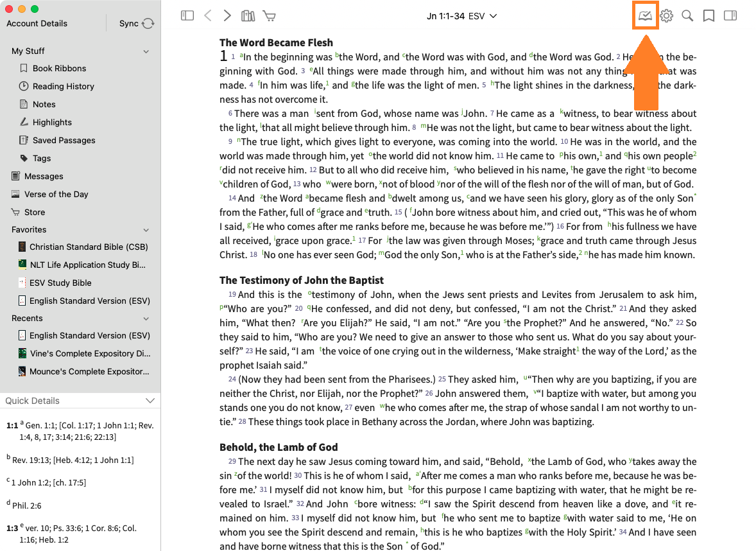Collapse the Quick Details panel
This screenshot has height=551, width=756.
[150, 401]
